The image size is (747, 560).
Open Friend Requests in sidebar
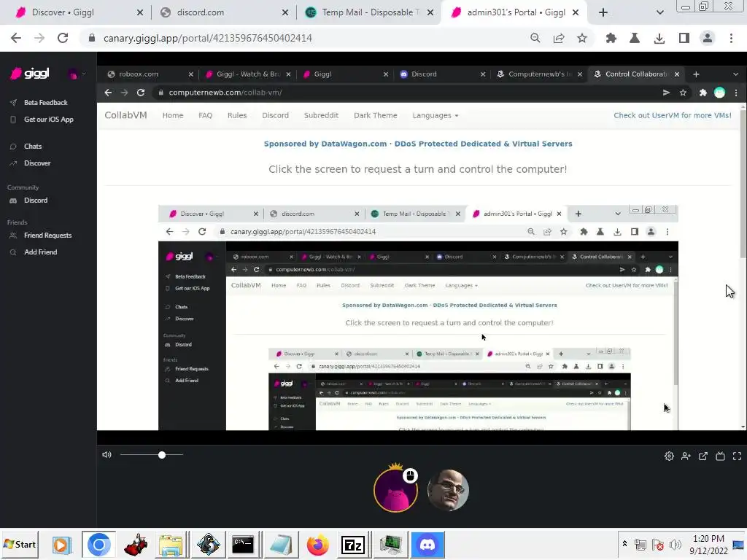point(47,236)
